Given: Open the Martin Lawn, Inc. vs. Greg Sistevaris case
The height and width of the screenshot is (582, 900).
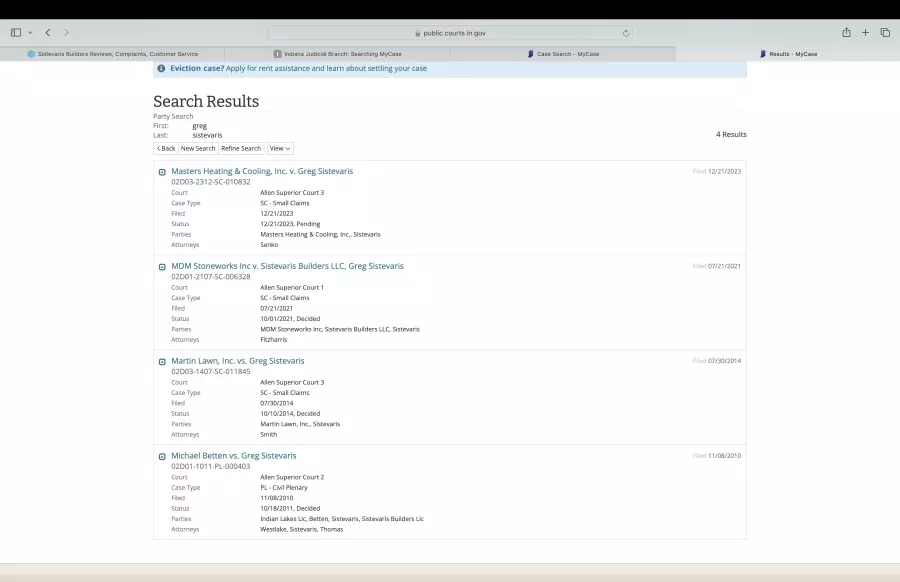Looking at the screenshot, I should pos(237,361).
